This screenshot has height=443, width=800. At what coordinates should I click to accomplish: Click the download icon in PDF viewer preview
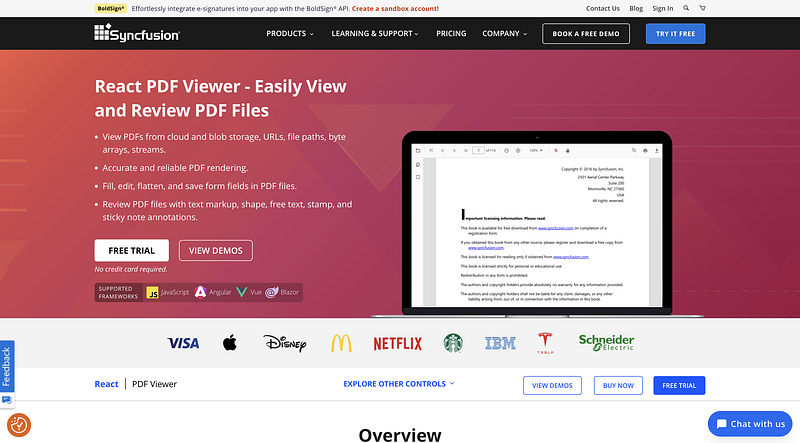(657, 151)
